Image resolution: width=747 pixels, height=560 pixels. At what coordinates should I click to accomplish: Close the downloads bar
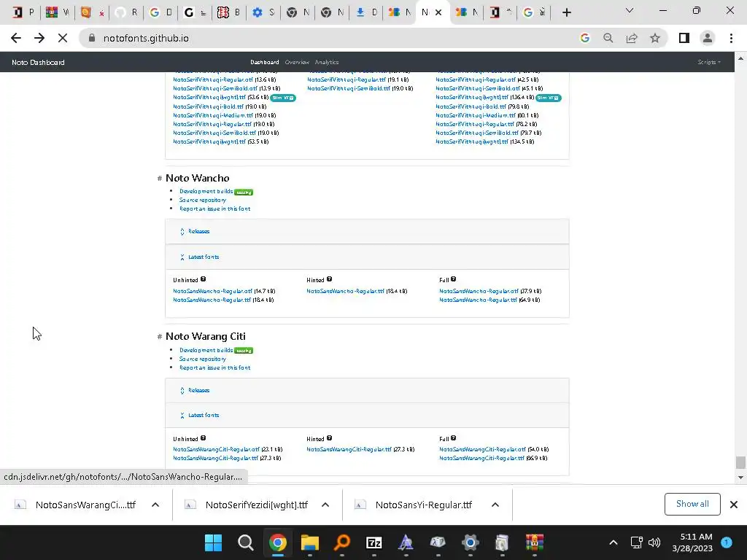734,505
